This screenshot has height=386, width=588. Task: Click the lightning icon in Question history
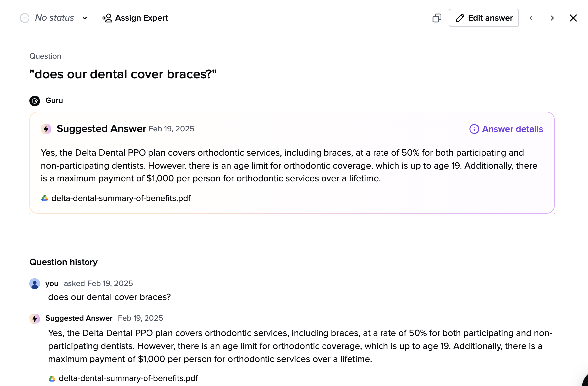pyautogui.click(x=35, y=318)
